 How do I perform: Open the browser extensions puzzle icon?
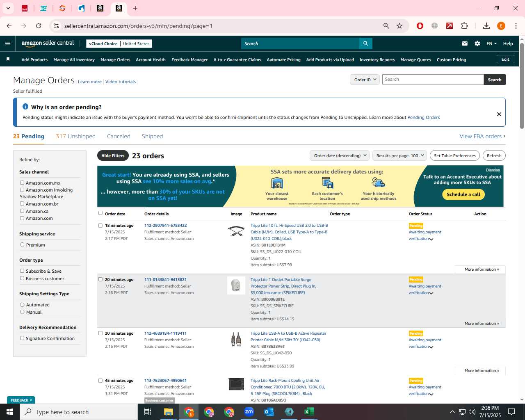coord(465,26)
